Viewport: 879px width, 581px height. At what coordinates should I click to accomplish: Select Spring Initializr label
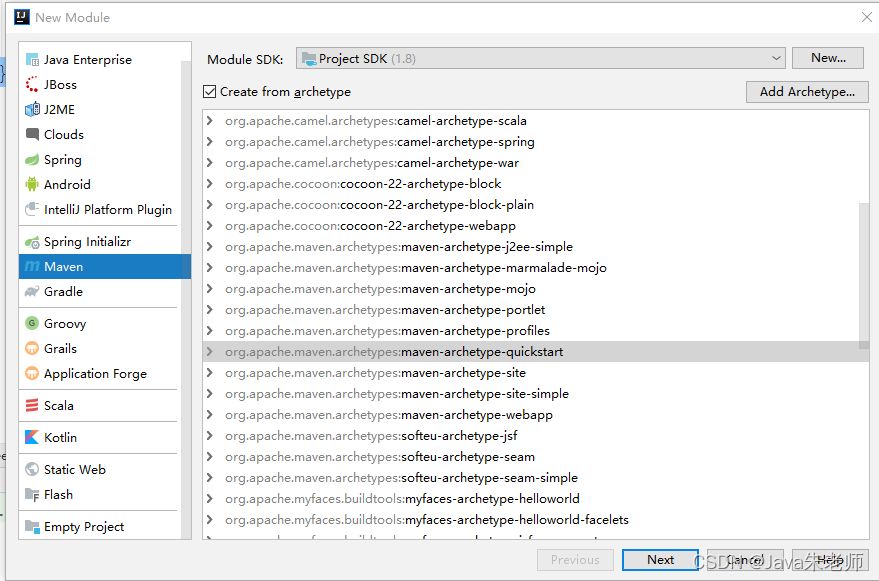pos(87,242)
